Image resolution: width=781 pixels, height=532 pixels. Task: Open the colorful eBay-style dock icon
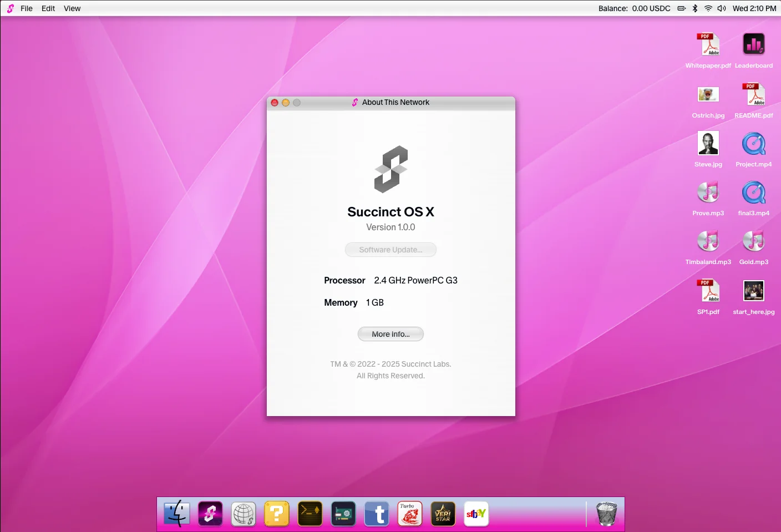(476, 514)
